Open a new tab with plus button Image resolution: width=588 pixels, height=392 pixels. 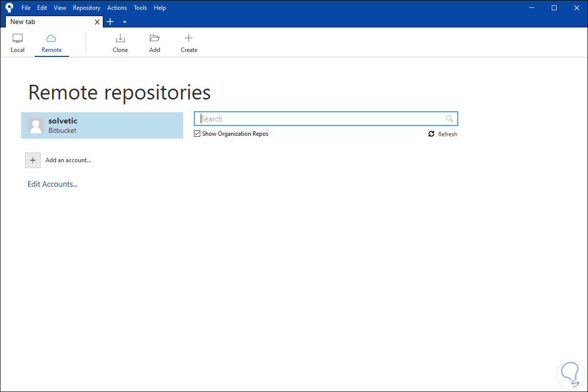(x=110, y=22)
